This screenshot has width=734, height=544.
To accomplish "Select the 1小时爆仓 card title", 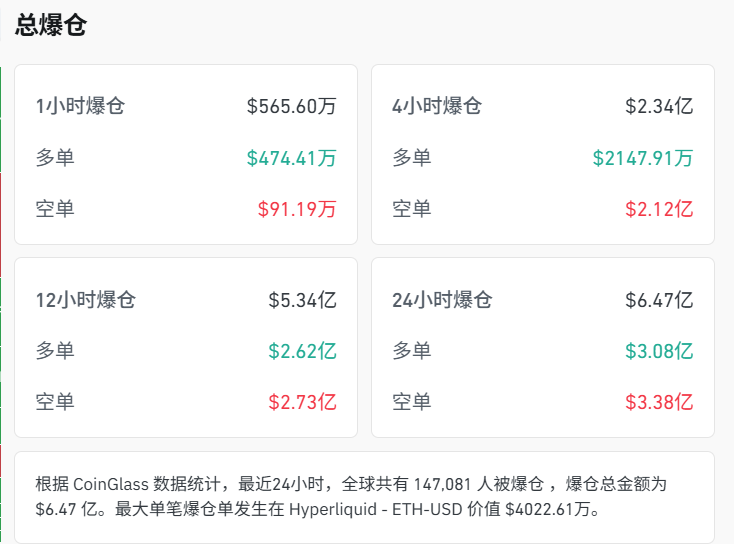I will (x=80, y=106).
